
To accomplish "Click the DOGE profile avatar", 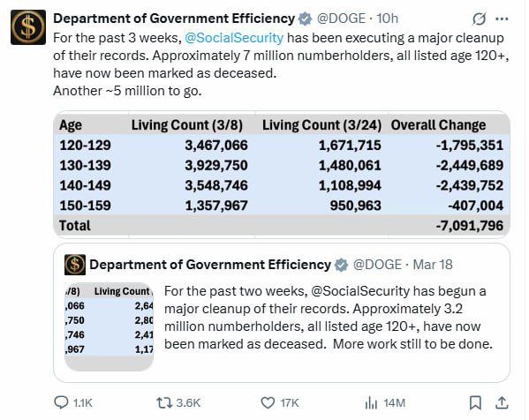I will [x=28, y=27].
